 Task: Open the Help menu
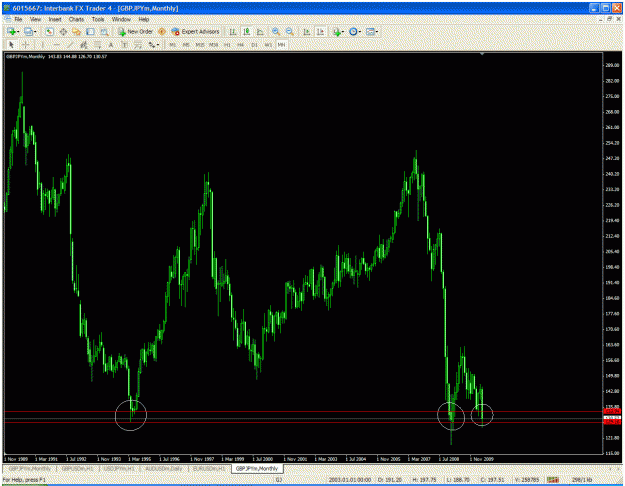click(x=143, y=19)
